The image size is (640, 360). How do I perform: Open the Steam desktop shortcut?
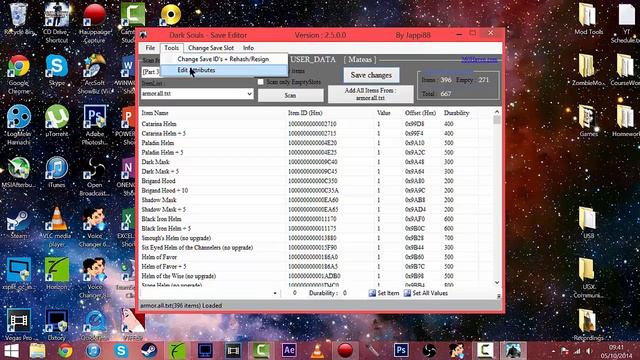[19, 223]
